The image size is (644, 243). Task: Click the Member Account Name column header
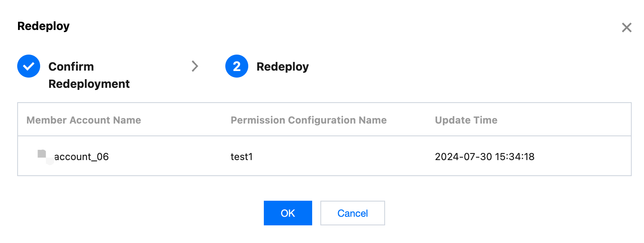(84, 120)
